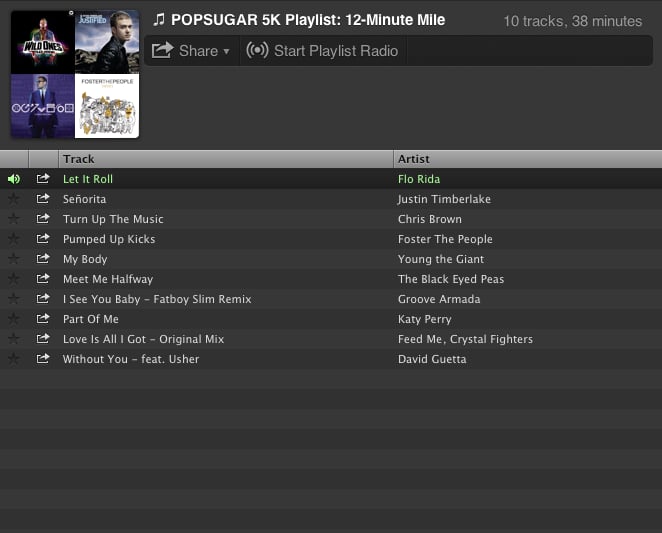This screenshot has height=533, width=662.
Task: Open artist Flo Rida
Action: tap(419, 179)
